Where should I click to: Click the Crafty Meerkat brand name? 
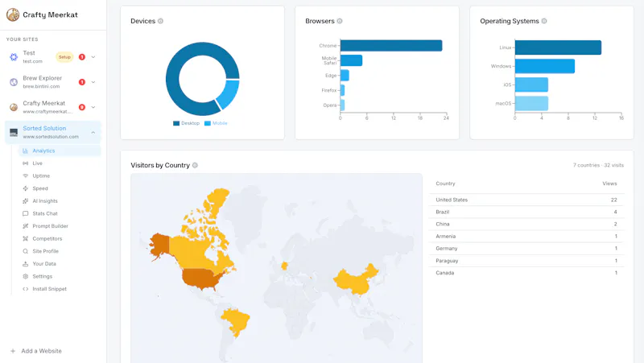click(x=50, y=14)
